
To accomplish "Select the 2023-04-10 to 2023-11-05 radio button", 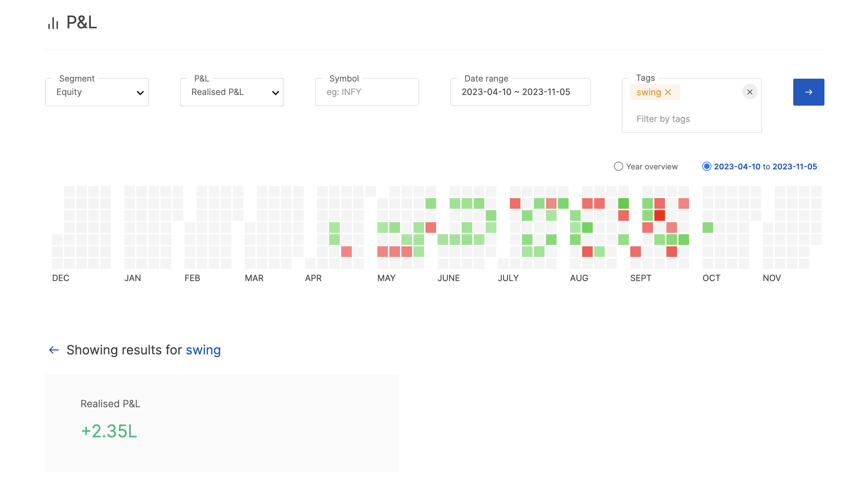I will [706, 167].
